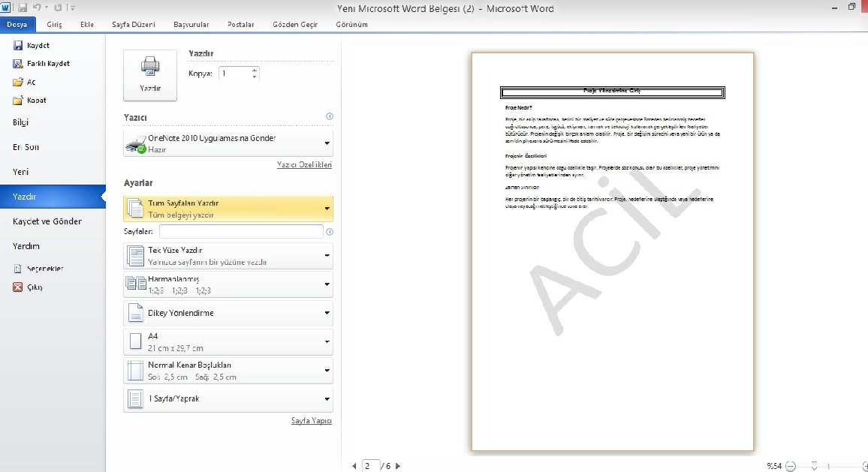Image resolution: width=868 pixels, height=472 pixels.
Task: Go to next preview page arrow
Action: click(x=397, y=466)
